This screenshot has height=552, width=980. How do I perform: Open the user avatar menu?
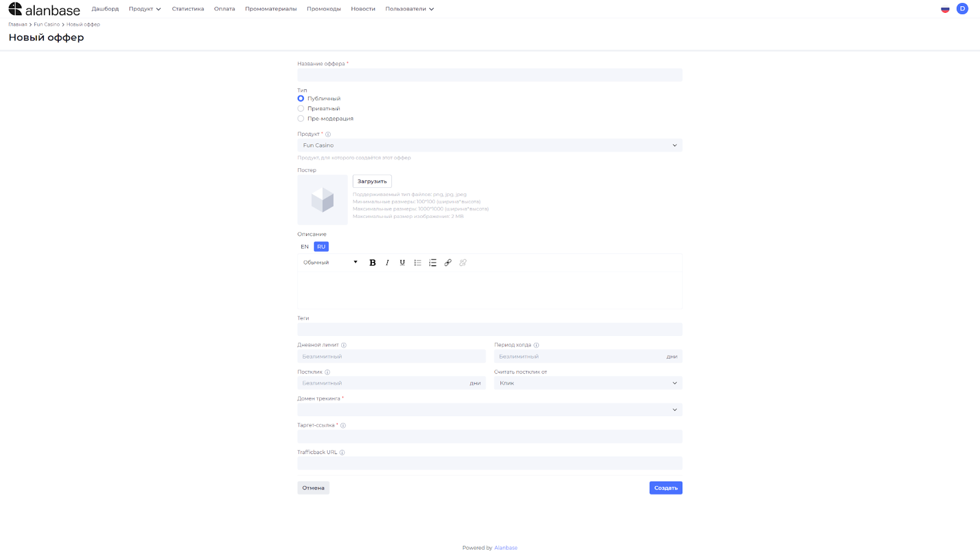962,9
